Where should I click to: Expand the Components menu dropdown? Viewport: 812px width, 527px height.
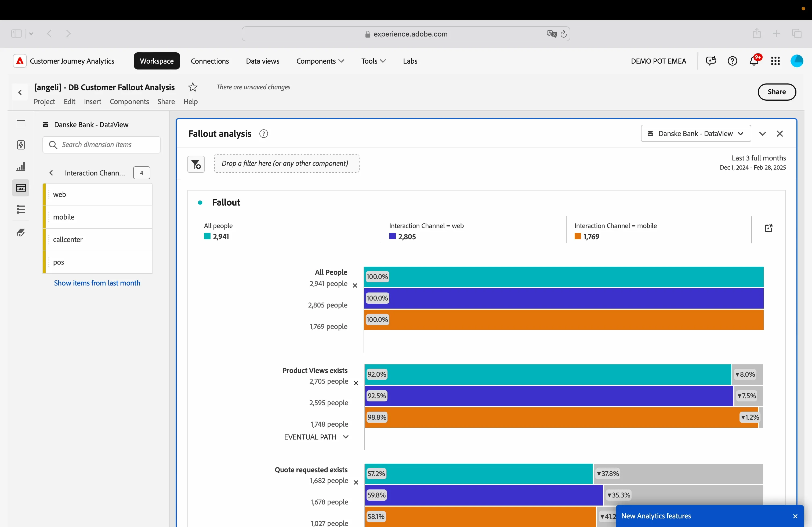tap(320, 61)
